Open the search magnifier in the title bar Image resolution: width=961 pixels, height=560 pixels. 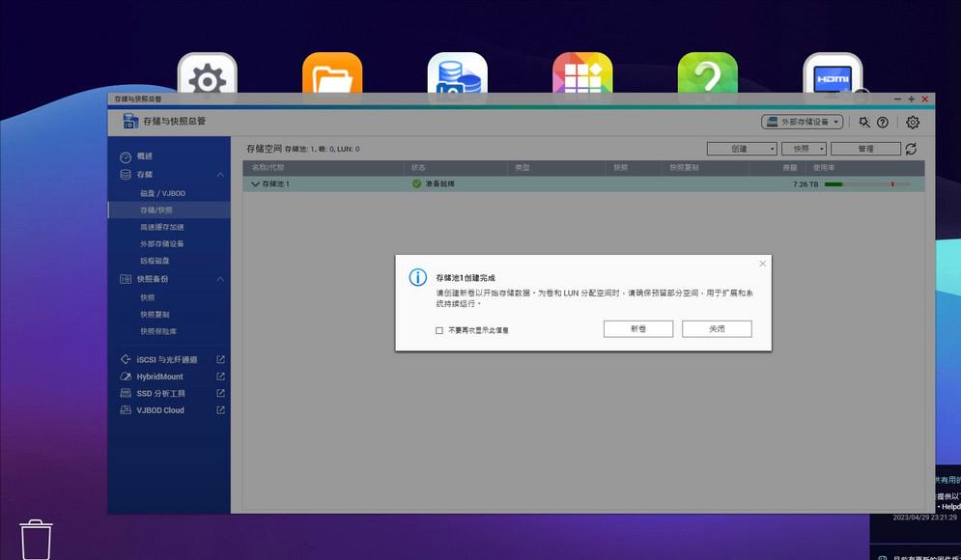(863, 123)
